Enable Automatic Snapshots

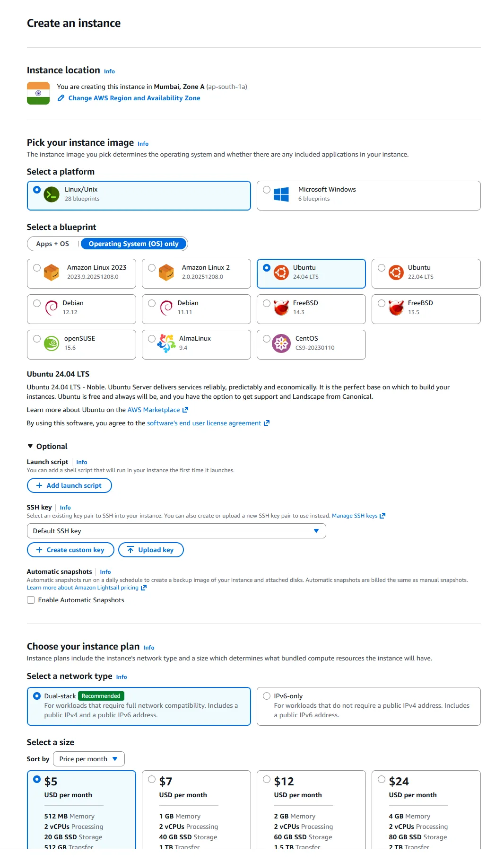tap(31, 600)
